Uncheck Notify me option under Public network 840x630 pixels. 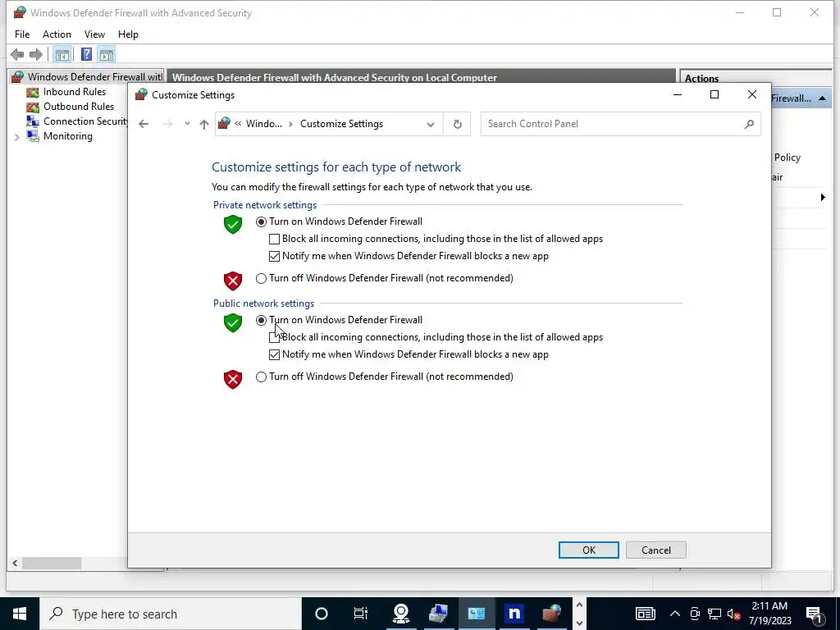click(274, 354)
